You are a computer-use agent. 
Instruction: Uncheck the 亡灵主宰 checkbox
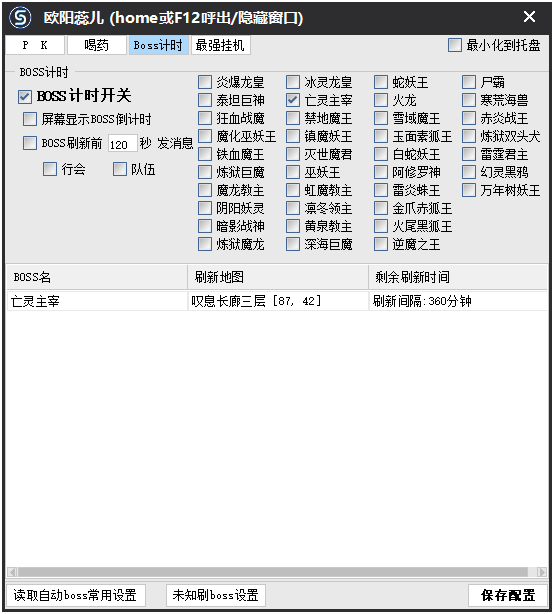click(x=293, y=100)
